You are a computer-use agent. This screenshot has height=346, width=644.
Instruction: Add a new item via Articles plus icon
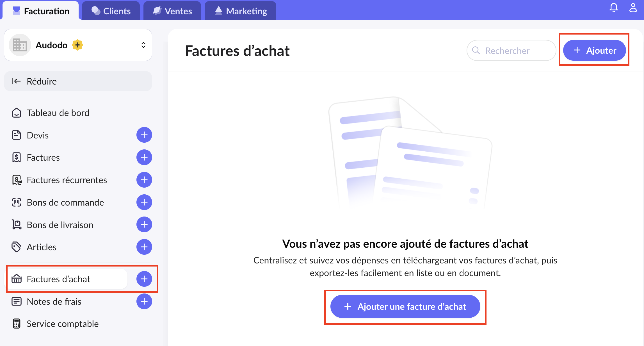tap(144, 247)
